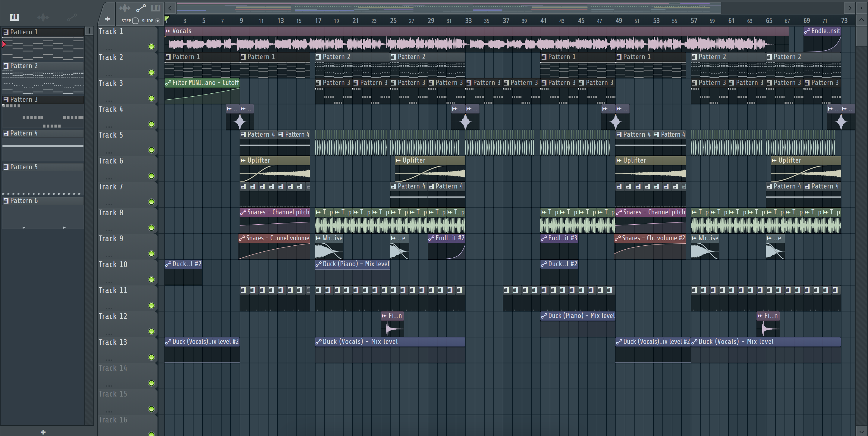The height and width of the screenshot is (436, 868).
Task: Open the first Snares - Channel pitch clip menu
Action: pos(243,213)
